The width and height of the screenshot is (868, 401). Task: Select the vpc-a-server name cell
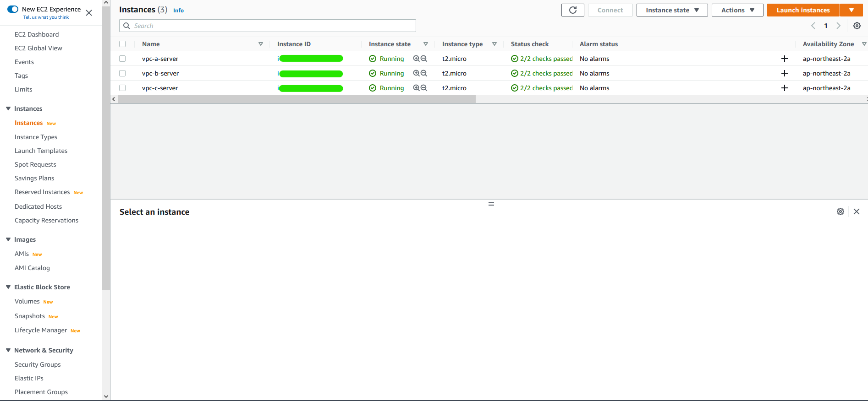(x=160, y=59)
